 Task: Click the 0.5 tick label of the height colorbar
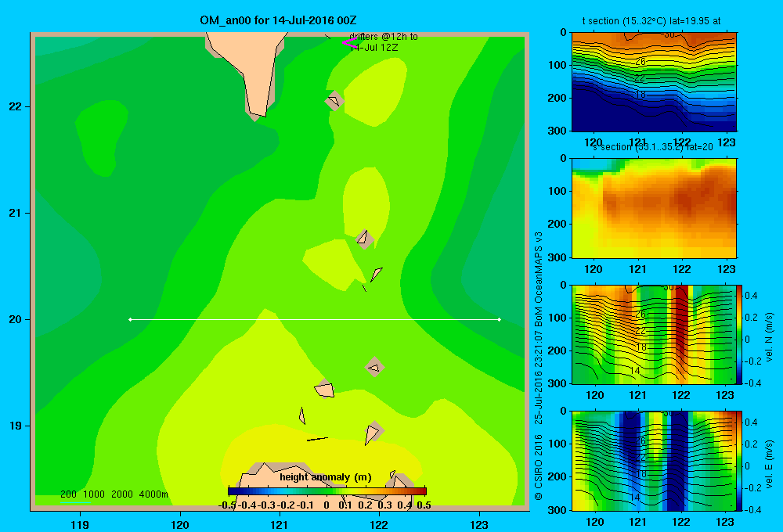pos(424,505)
